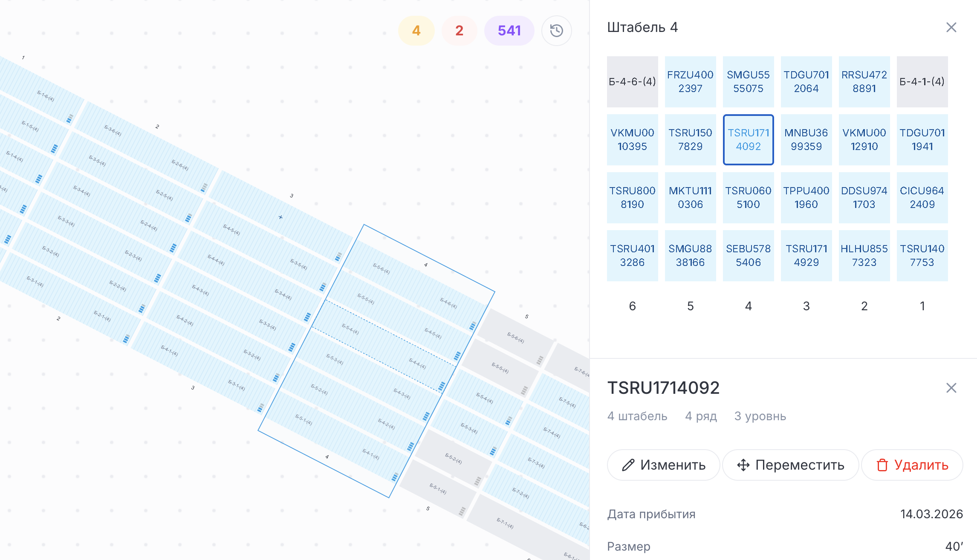Select container CICU9642409 cell
This screenshot has width=977, height=560.
922,198
